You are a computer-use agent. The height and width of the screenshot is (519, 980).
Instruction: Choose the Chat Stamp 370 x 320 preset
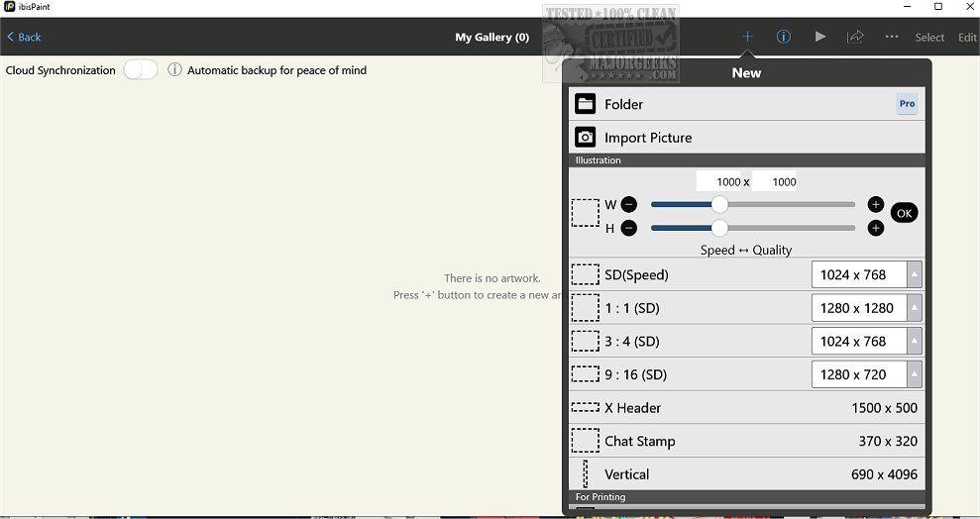click(747, 441)
